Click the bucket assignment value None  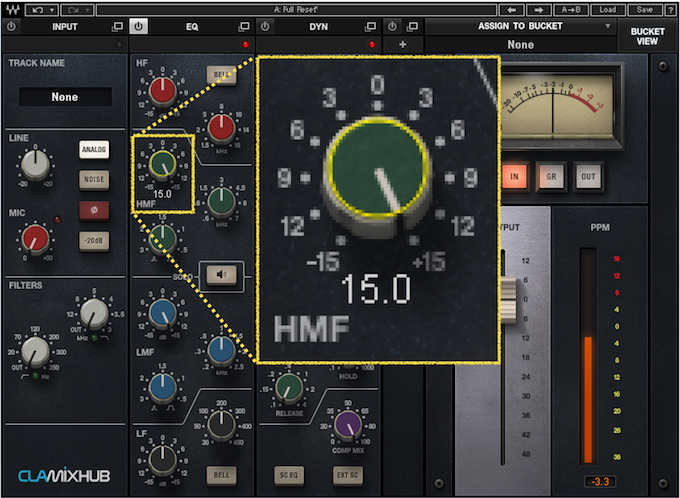coord(520,44)
